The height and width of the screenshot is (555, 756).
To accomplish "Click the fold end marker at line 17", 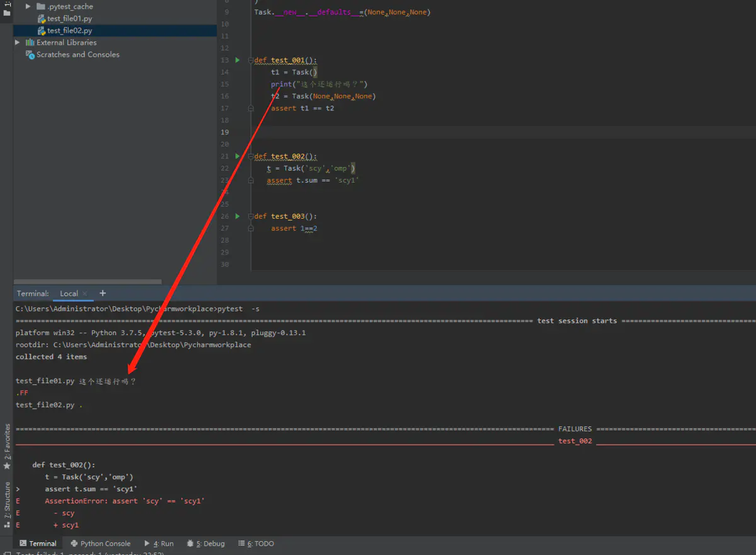I will 251,108.
